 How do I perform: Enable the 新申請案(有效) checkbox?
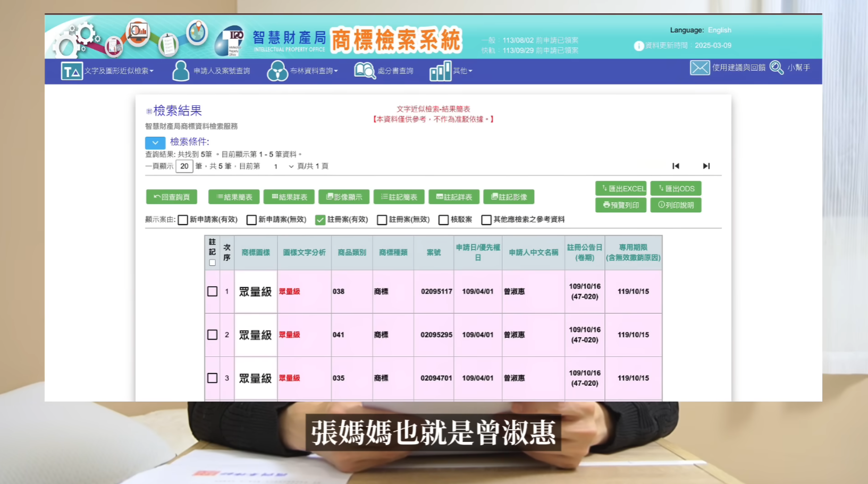183,220
